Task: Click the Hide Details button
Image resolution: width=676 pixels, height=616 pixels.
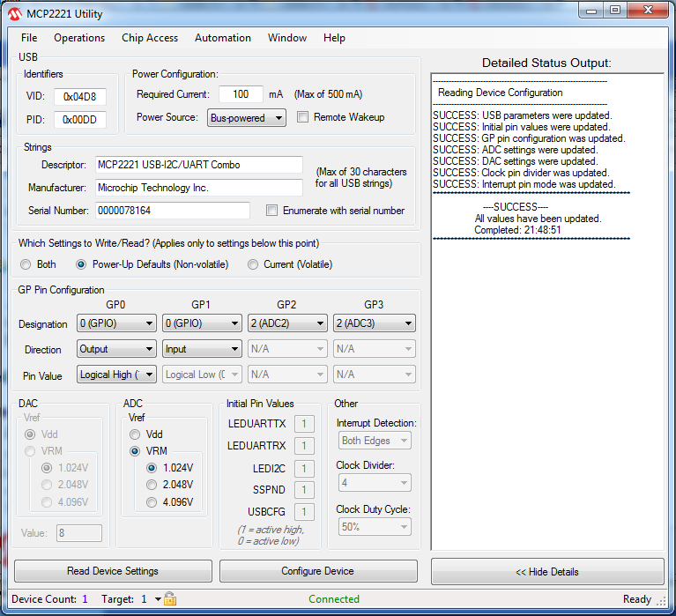Action: click(547, 572)
